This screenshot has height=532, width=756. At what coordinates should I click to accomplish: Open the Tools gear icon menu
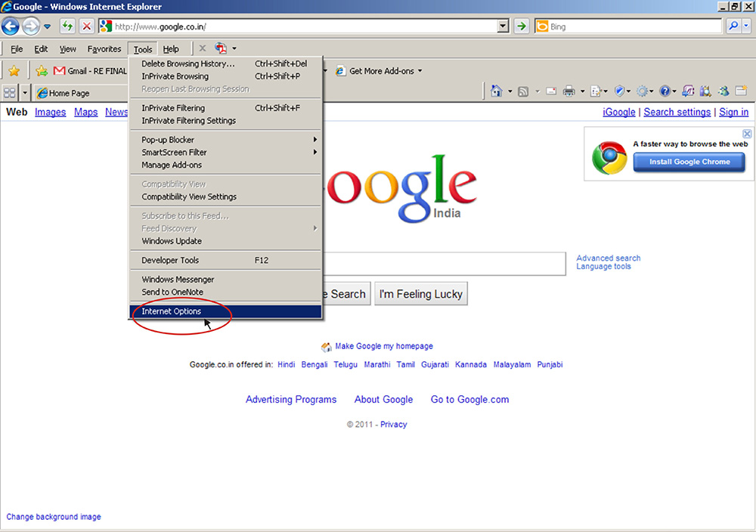642,91
